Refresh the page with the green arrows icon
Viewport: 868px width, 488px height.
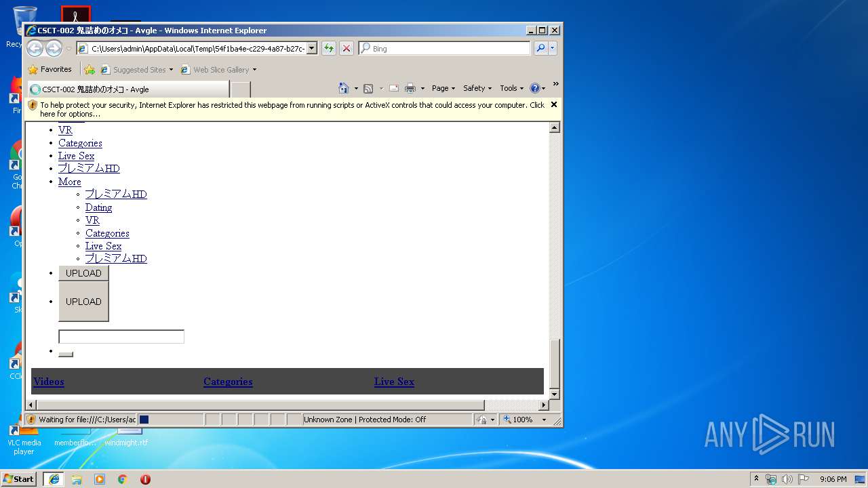329,48
